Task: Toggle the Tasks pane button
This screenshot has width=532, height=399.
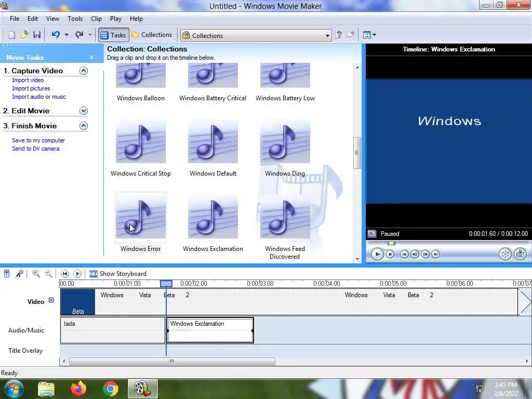Action: pos(114,35)
